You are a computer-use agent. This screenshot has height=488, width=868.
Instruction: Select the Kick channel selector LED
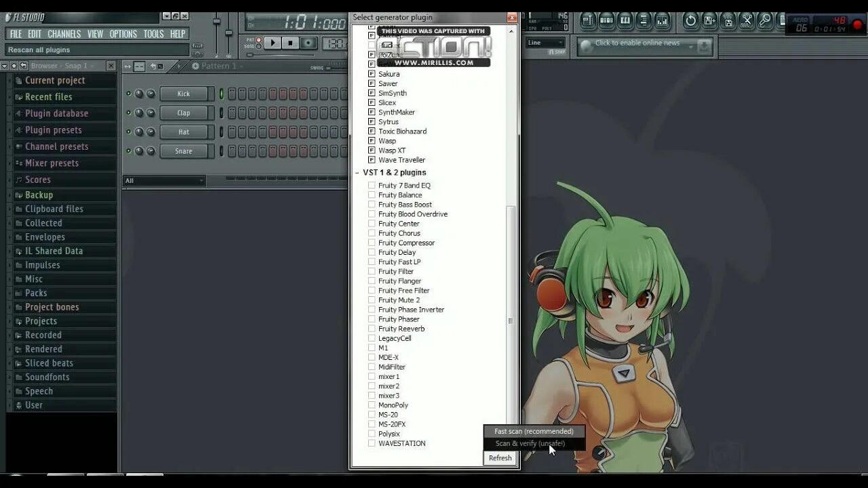[x=221, y=94]
